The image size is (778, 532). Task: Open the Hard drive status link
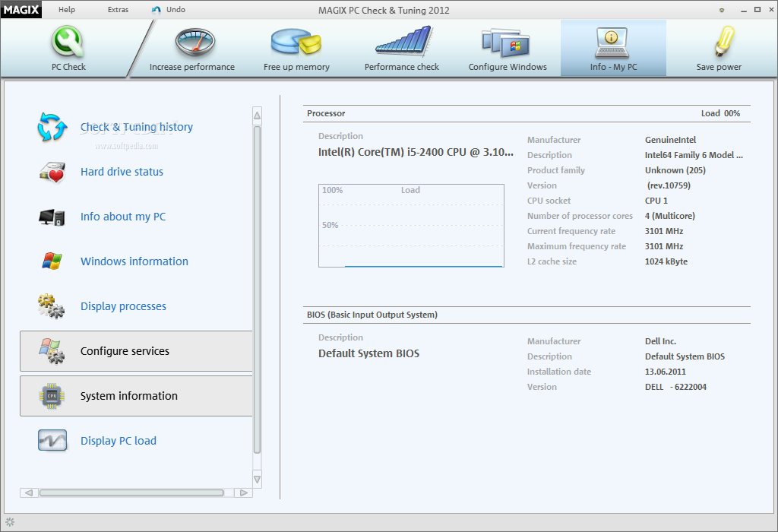pos(122,172)
